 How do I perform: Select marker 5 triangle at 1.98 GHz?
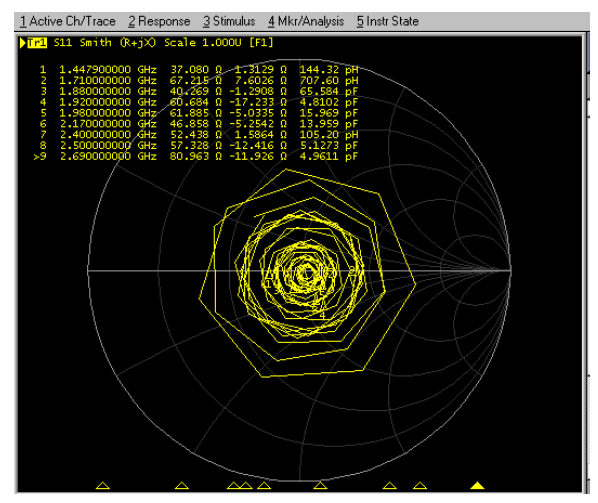pyautogui.click(x=264, y=485)
